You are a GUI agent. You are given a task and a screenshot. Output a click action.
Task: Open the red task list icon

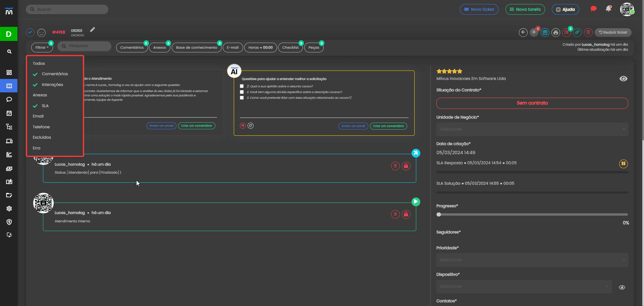coord(567,33)
